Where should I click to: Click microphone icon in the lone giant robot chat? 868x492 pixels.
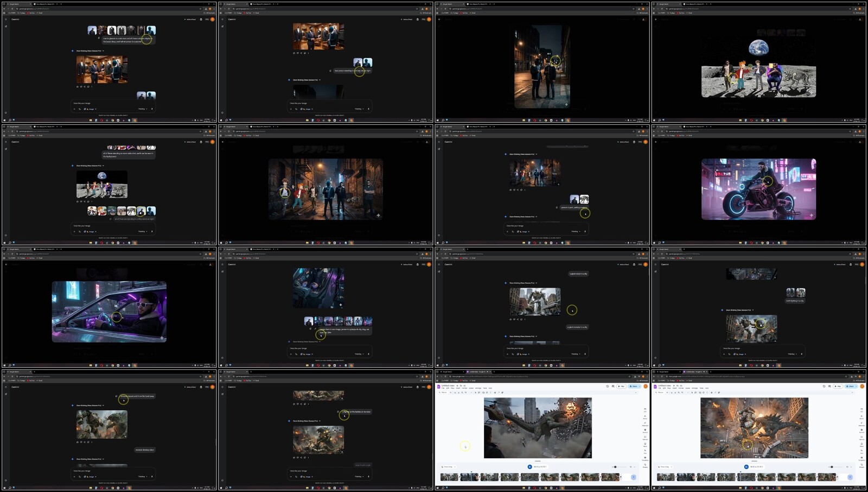click(x=585, y=354)
